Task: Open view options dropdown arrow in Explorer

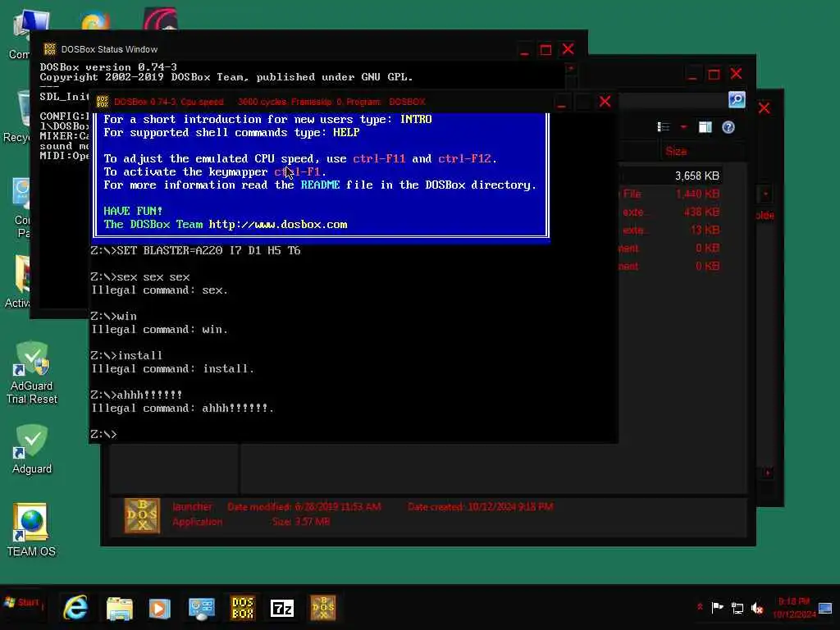Action: click(683, 127)
